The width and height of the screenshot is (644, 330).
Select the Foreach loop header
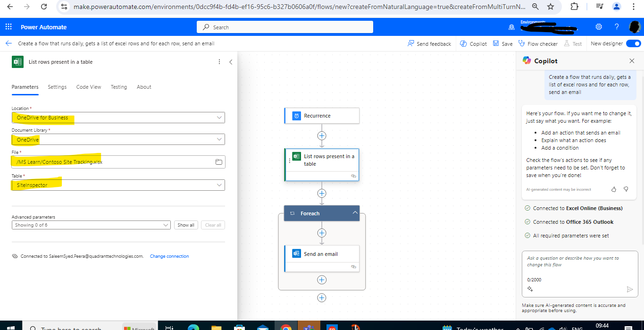(322, 213)
